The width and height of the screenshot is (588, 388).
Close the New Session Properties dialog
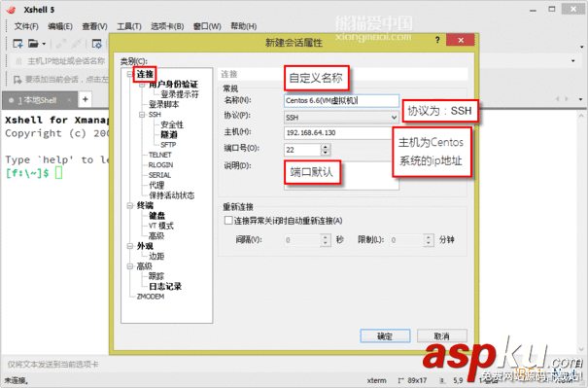tap(461, 40)
